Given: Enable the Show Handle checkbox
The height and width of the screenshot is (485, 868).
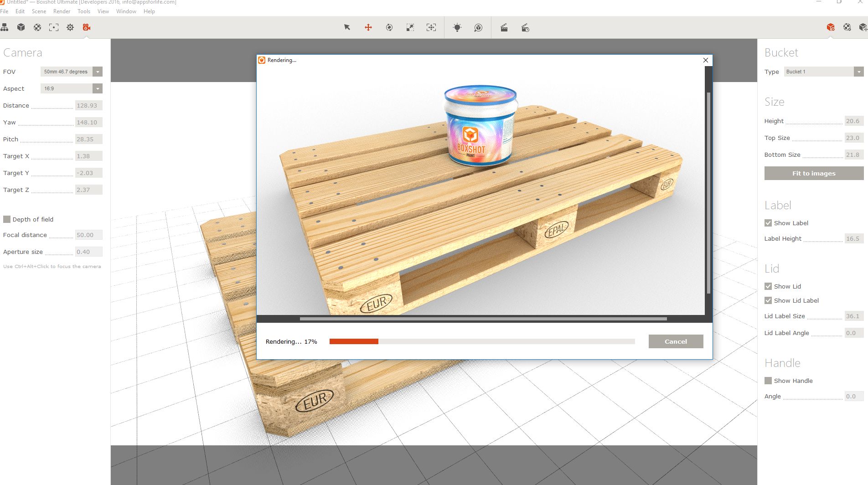Looking at the screenshot, I should (768, 381).
